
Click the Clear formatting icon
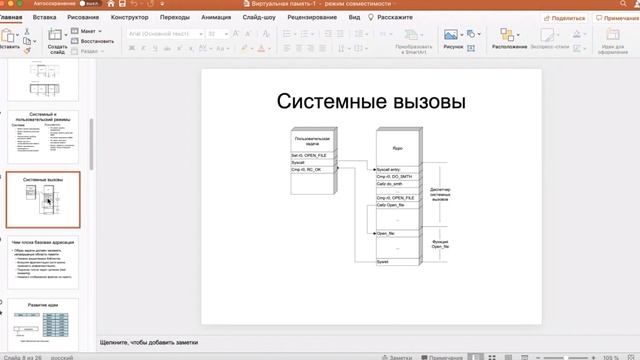(266, 34)
